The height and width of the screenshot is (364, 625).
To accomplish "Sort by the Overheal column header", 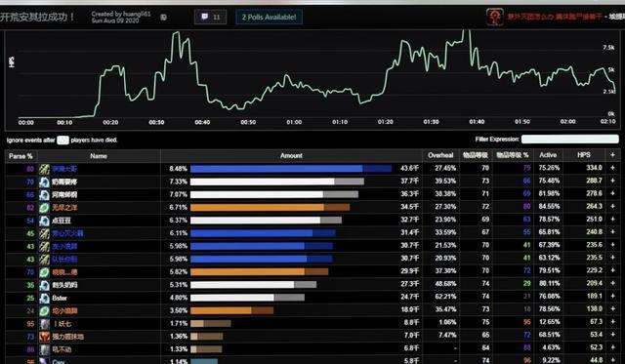I will click(440, 155).
